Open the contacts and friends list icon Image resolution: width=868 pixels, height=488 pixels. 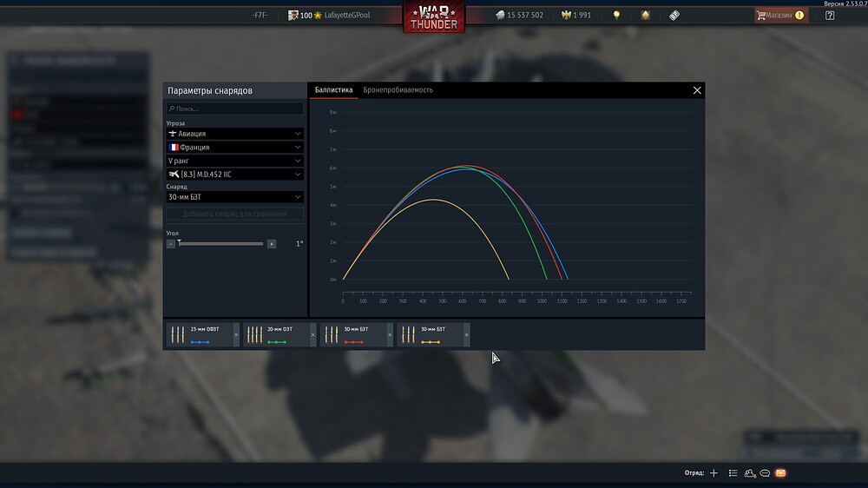(x=750, y=473)
